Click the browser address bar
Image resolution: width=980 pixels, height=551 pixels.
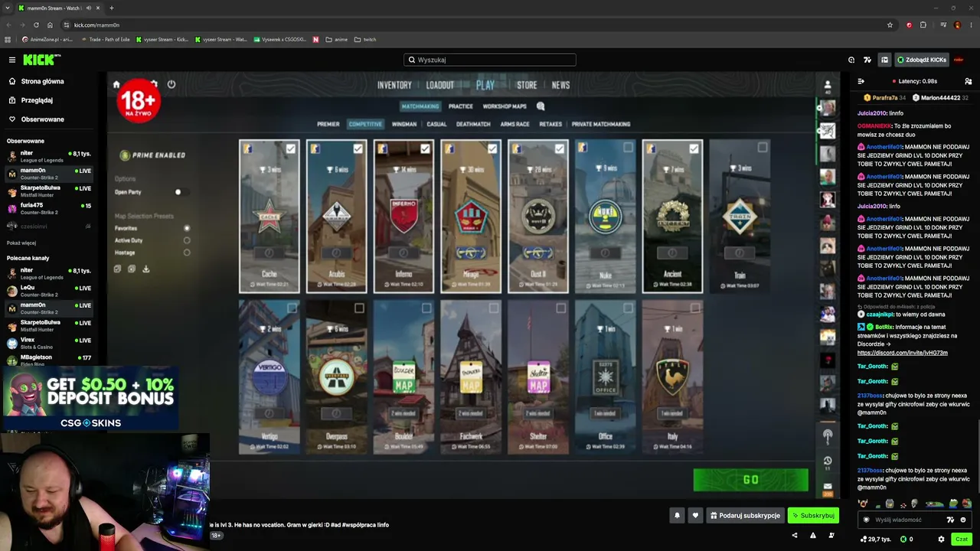point(475,25)
